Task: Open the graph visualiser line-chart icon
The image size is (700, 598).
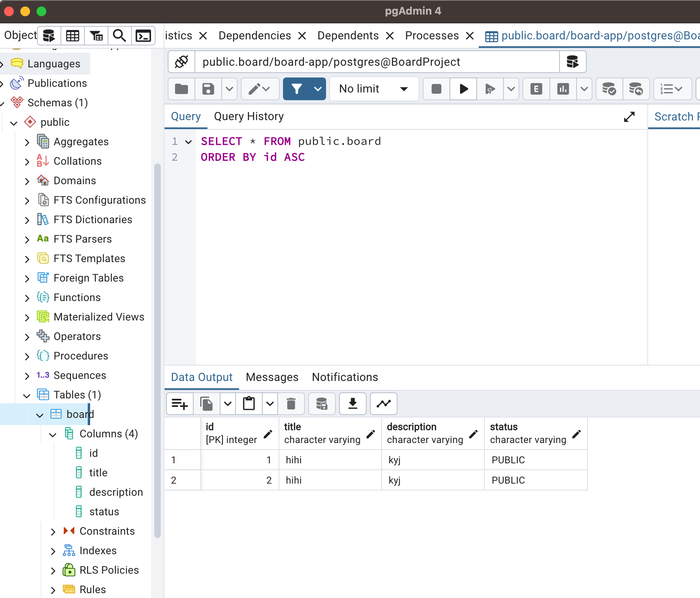Action: click(x=384, y=404)
